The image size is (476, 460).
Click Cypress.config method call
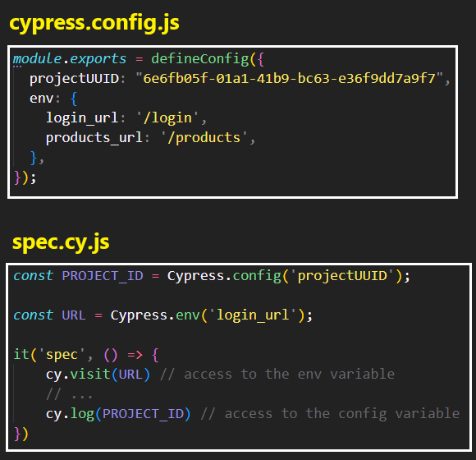(x=224, y=276)
